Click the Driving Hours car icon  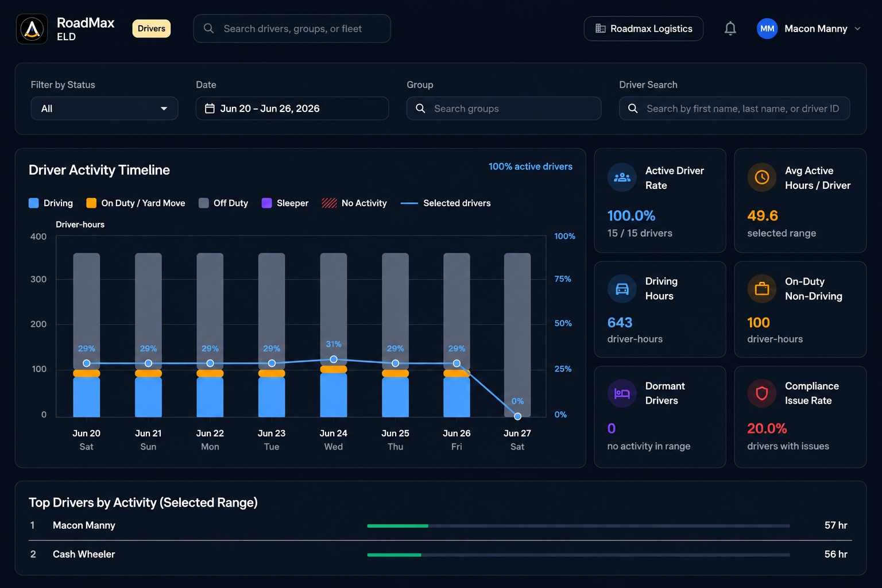pos(622,289)
